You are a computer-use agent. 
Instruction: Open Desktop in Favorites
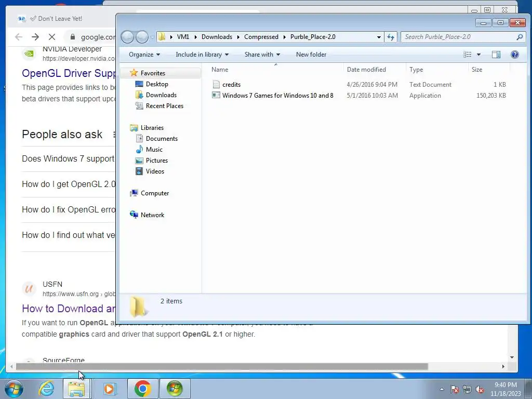click(x=157, y=84)
